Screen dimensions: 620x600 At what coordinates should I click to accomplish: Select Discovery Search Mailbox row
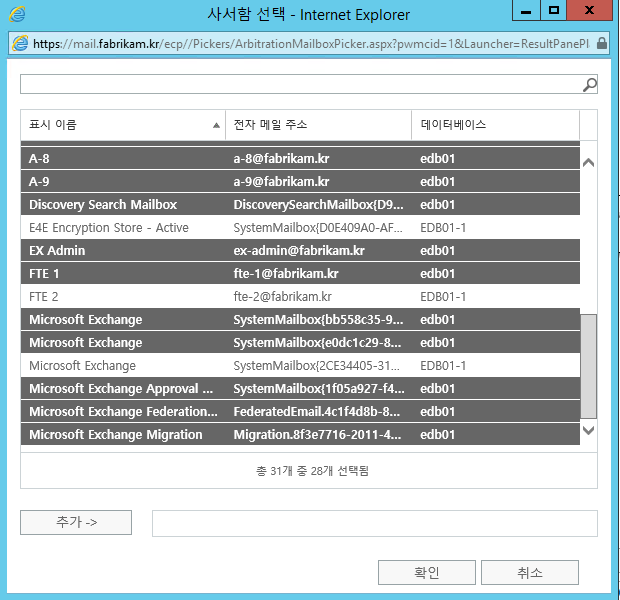(x=300, y=204)
